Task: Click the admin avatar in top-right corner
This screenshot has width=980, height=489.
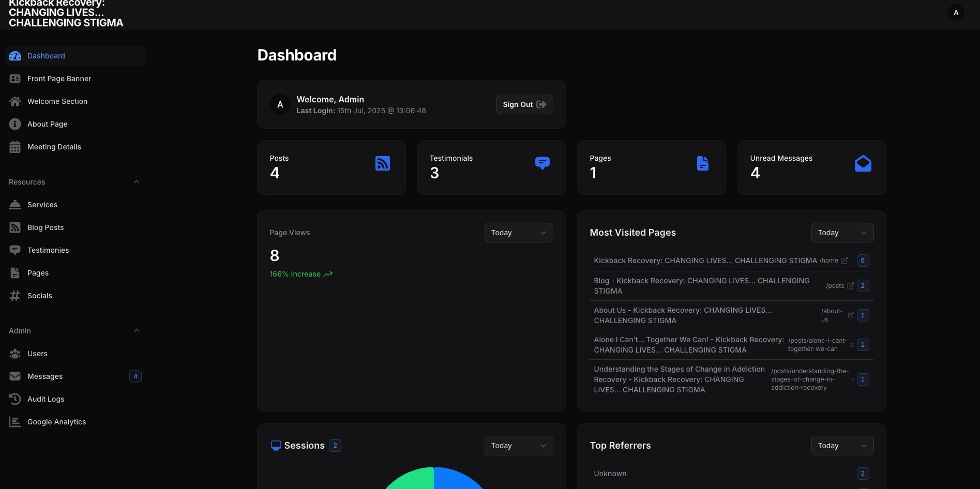Action: tap(956, 12)
